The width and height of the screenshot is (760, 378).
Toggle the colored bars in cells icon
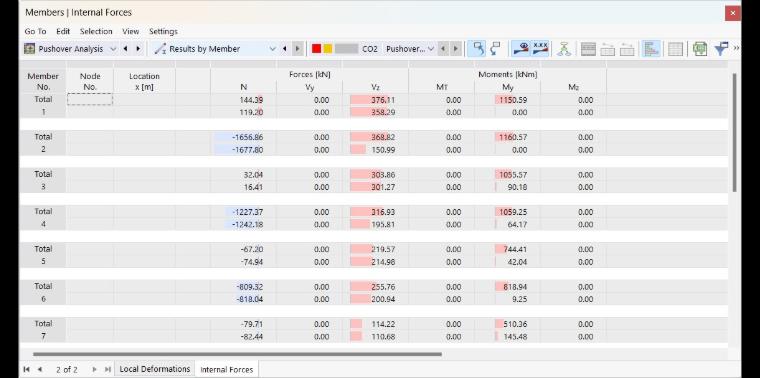tap(651, 49)
